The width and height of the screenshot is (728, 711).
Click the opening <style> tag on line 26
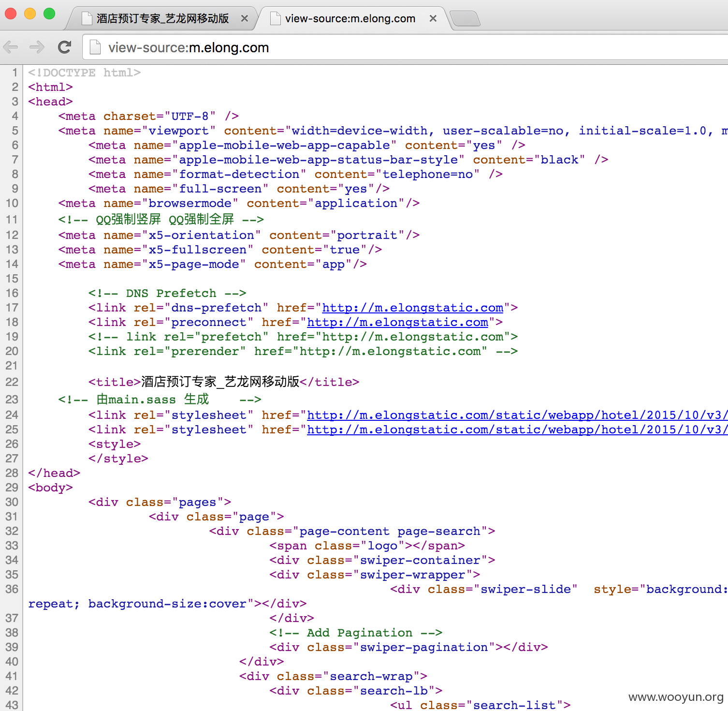coord(115,444)
